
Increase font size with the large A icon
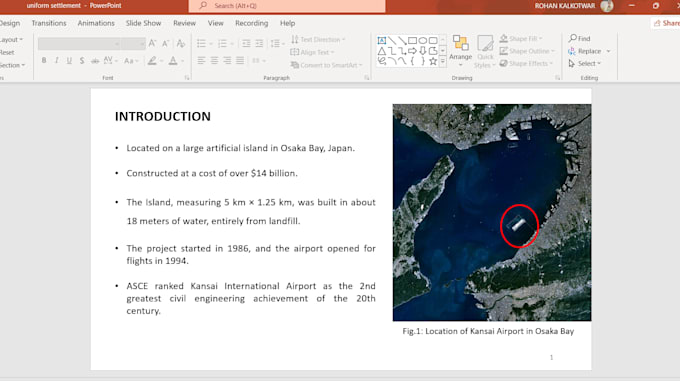152,43
